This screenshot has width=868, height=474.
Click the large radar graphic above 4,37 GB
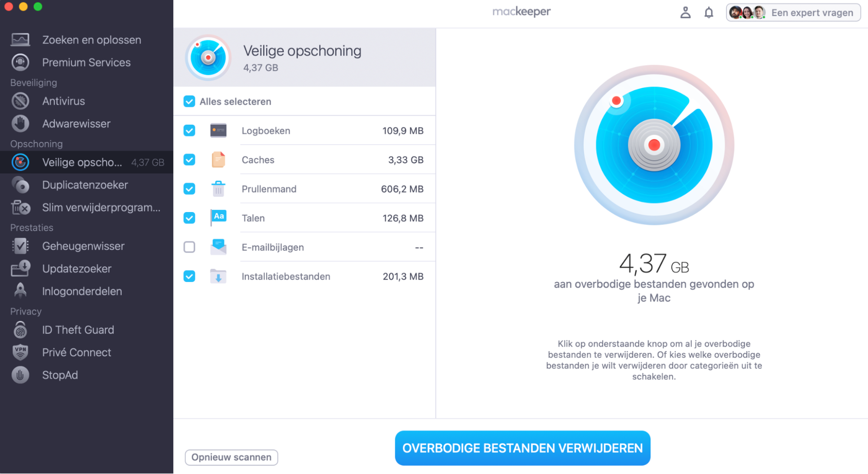click(x=654, y=145)
